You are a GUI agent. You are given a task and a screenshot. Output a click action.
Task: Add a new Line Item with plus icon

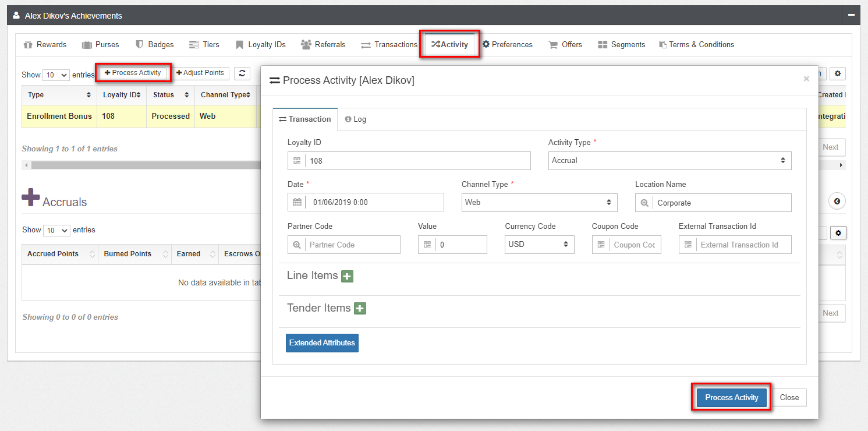pyautogui.click(x=347, y=277)
